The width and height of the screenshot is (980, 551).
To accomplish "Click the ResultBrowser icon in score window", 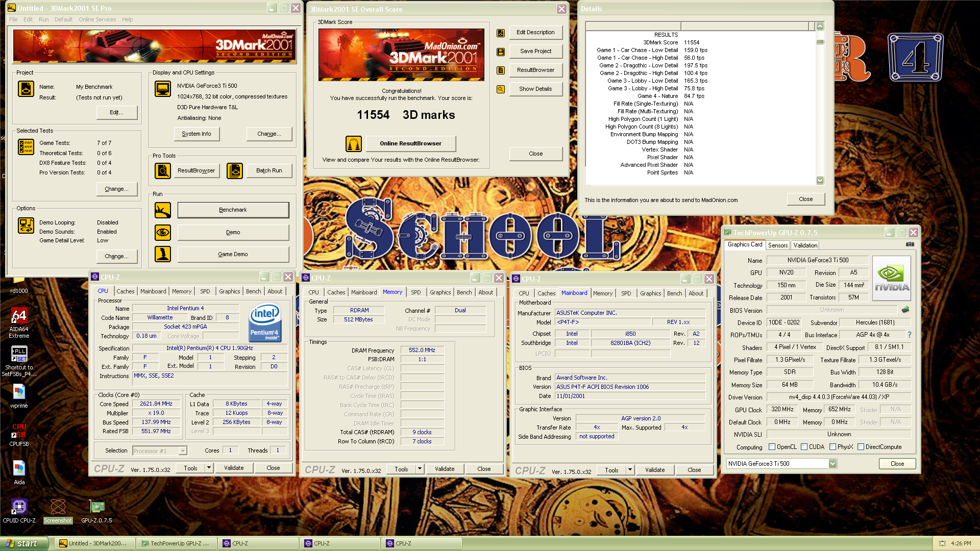I will point(501,70).
